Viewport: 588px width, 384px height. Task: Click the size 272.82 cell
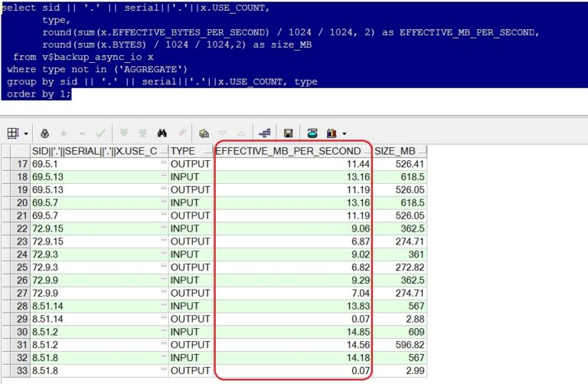point(400,267)
